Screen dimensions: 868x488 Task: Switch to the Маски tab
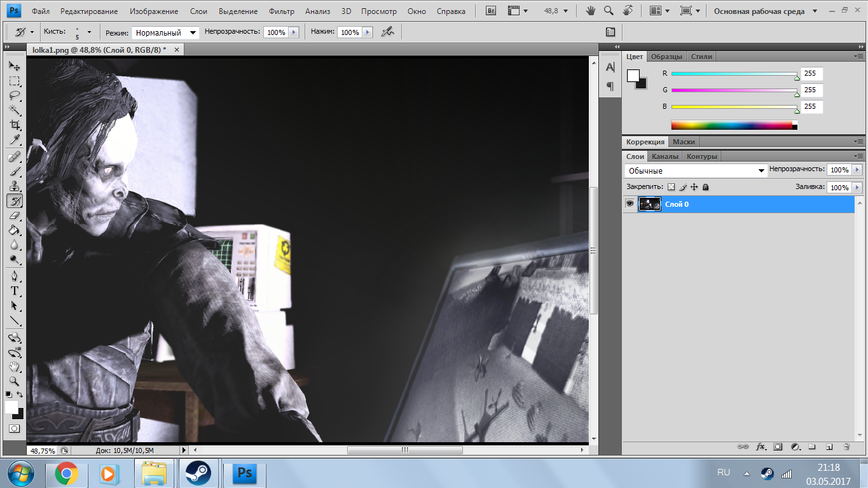click(x=684, y=142)
